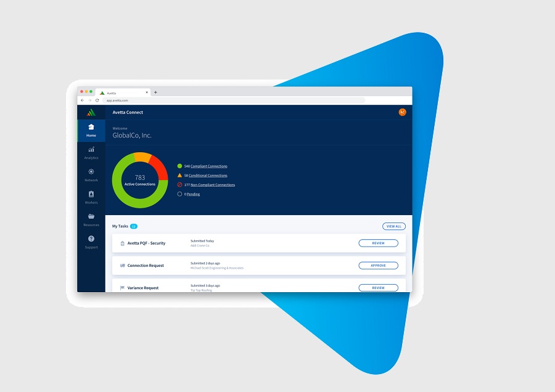This screenshot has width=555, height=392.
Task: Click the orange conditional triangle icon
Action: [179, 175]
